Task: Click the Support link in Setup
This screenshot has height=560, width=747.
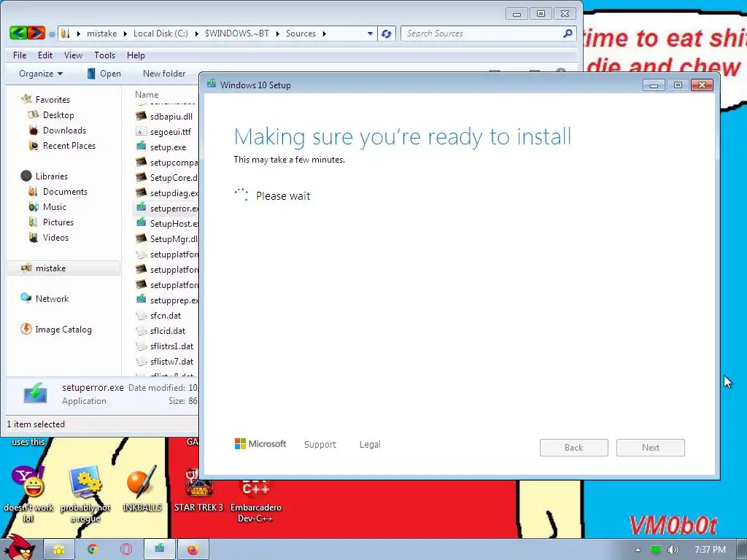Action: tap(320, 444)
